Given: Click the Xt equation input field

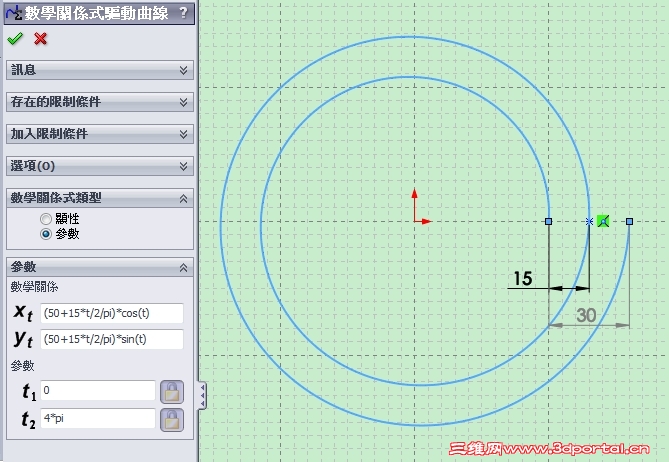Looking at the screenshot, I should point(112,314).
